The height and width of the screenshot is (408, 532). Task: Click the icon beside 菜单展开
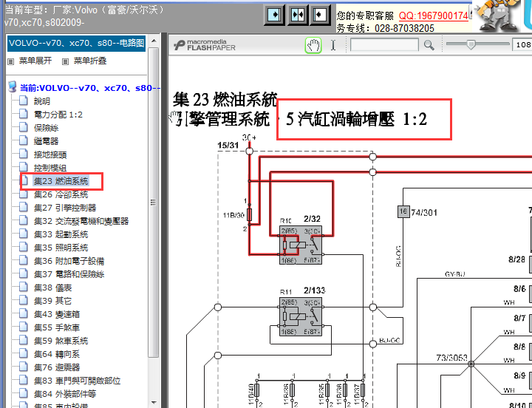[11, 61]
